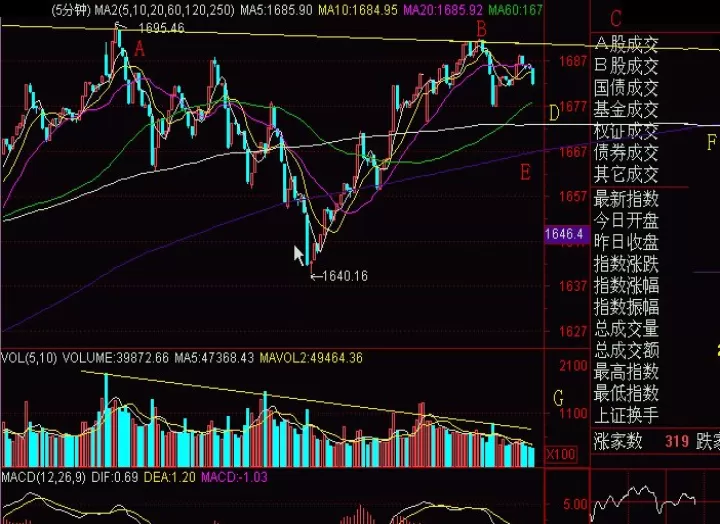Click the 1627 price axis label

573,331
